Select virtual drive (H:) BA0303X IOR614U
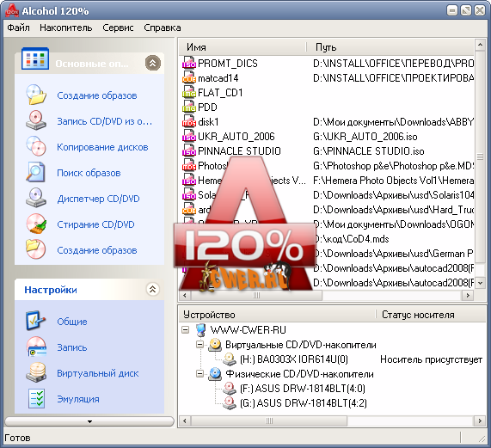 [x=294, y=359]
